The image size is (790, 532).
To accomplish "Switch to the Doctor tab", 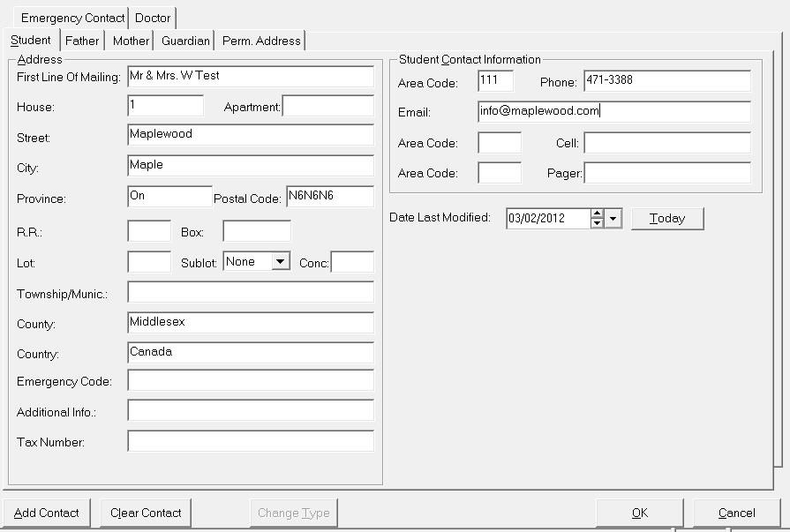I will tap(153, 18).
